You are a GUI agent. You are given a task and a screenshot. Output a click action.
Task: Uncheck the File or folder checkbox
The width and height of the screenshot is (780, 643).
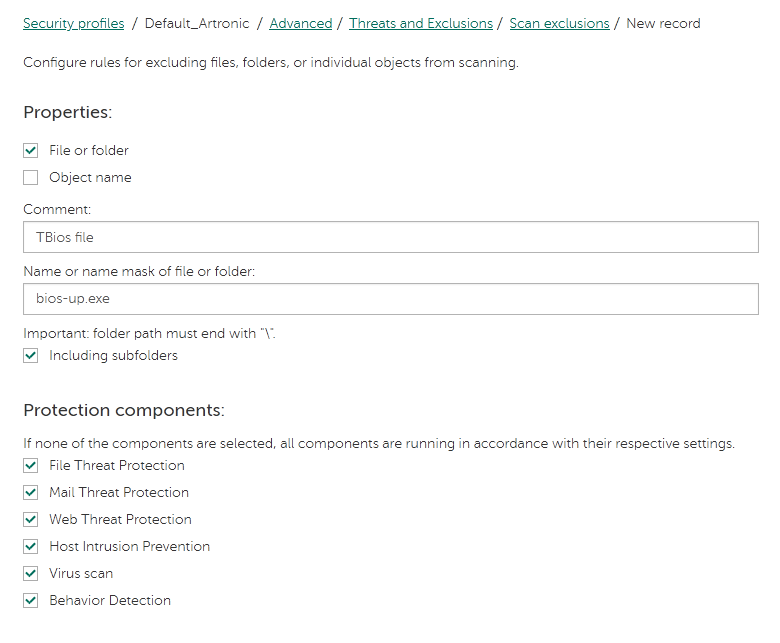30,150
